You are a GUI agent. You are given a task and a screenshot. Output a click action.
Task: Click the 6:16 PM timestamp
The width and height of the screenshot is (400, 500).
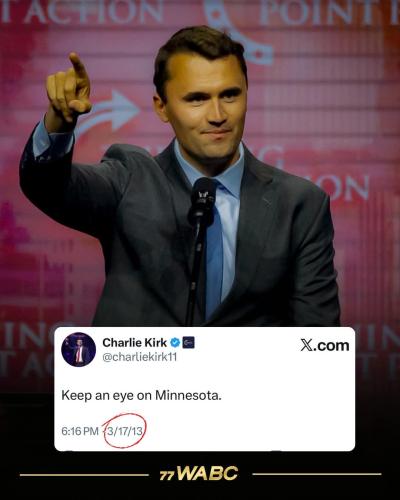pos(80,431)
